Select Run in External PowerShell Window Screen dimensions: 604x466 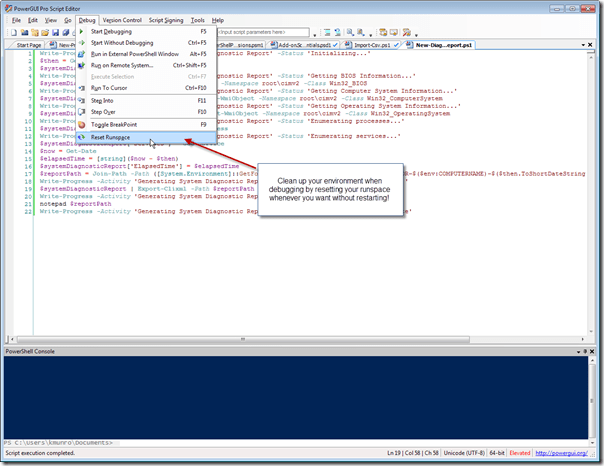point(146,54)
